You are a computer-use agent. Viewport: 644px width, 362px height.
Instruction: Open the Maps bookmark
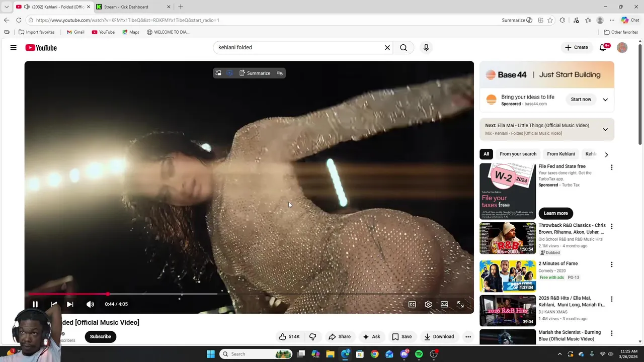(x=130, y=32)
